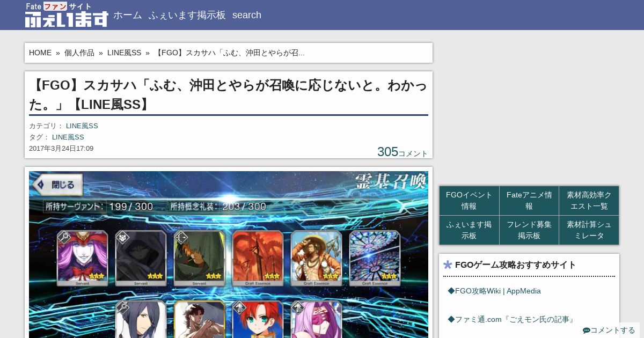Click the purple-haired servant card

point(83,258)
